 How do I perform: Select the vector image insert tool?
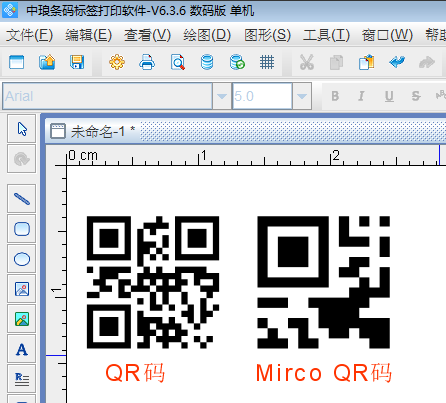point(22,289)
